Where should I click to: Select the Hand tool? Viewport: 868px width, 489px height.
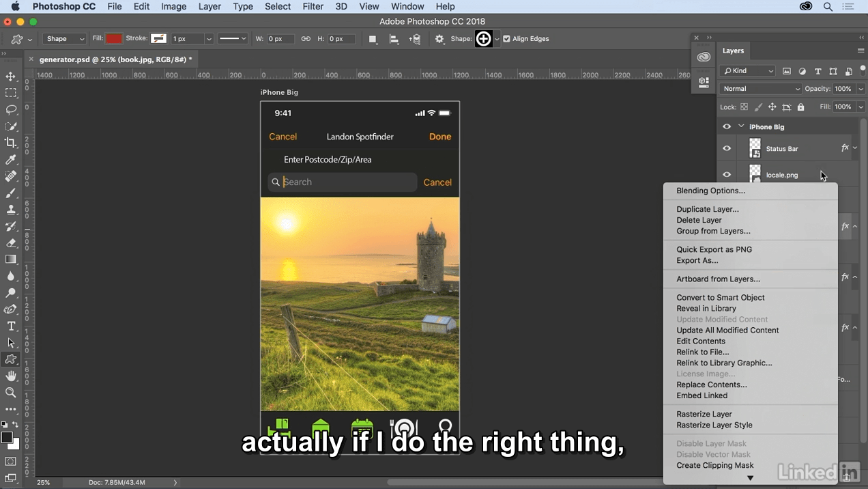pyautogui.click(x=11, y=376)
